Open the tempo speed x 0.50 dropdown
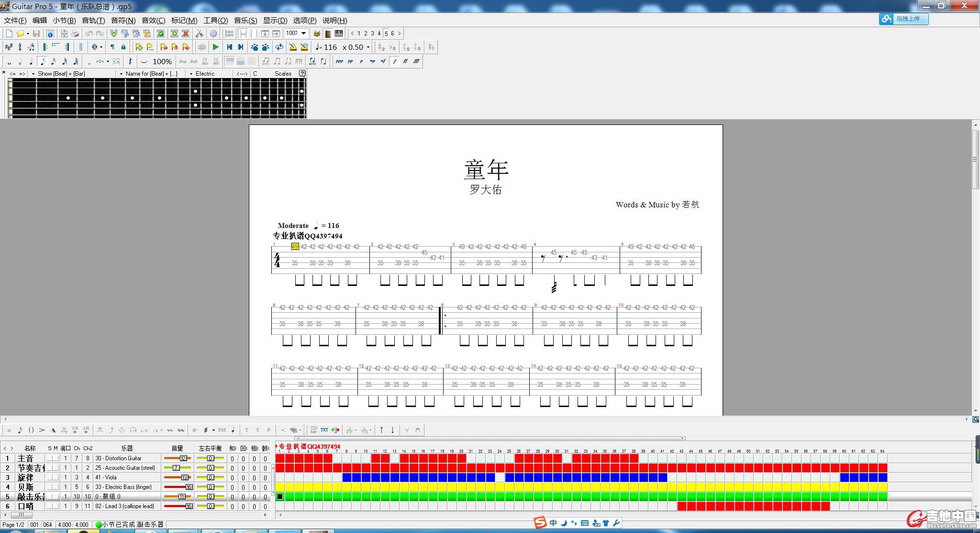Image resolution: width=980 pixels, height=533 pixels. (367, 47)
